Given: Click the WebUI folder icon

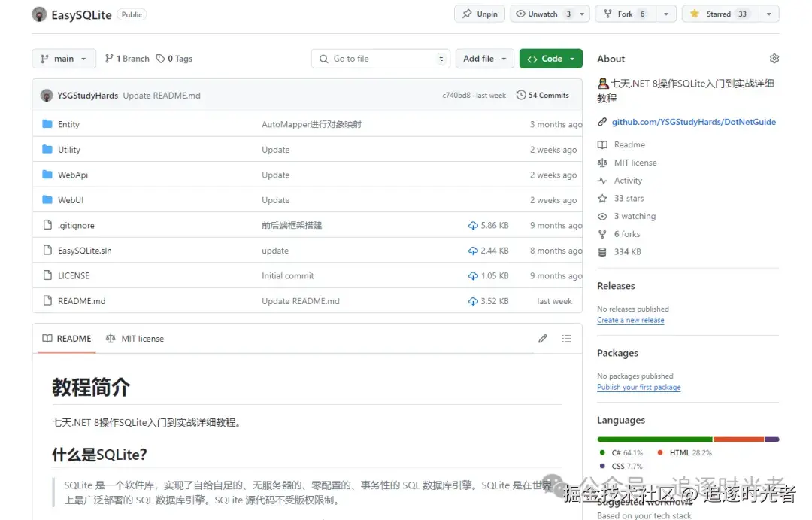Looking at the screenshot, I should (x=47, y=199).
